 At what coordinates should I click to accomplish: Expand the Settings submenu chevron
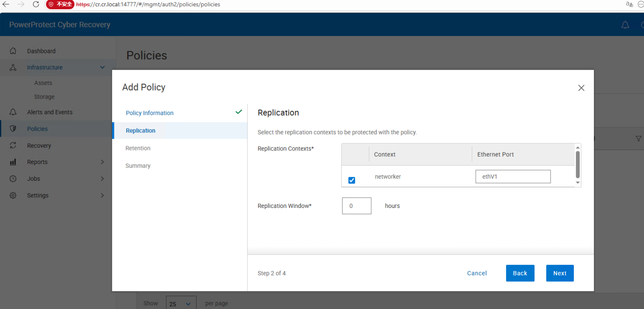coord(102,195)
